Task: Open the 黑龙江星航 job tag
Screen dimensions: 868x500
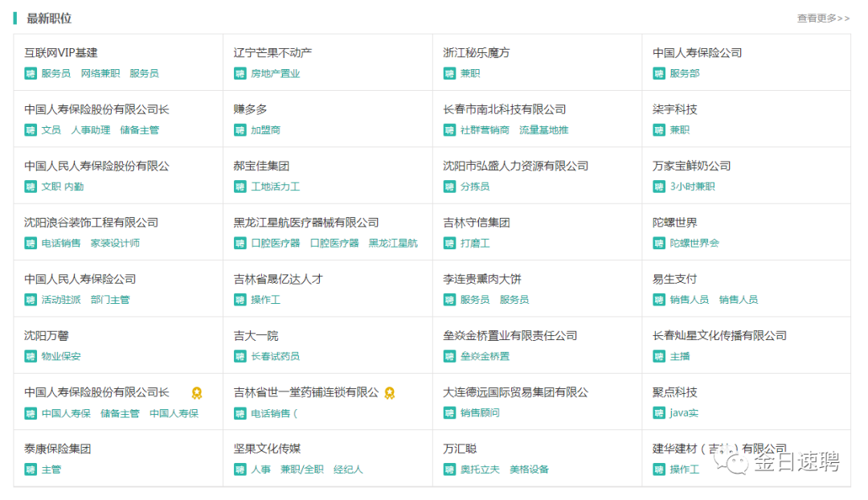Action: click(393, 243)
